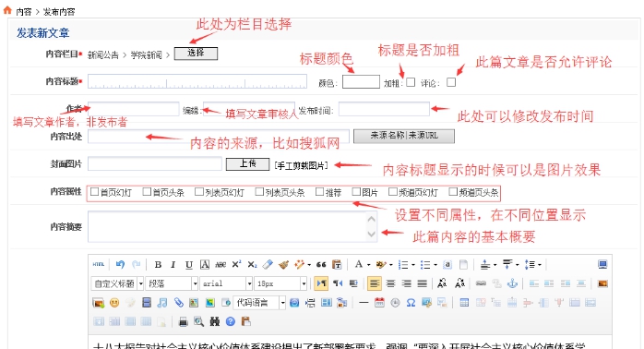Image resolution: width=644 pixels, height=349 pixels.
Task: Open the 代码语言 dropdown
Action: 259,303
